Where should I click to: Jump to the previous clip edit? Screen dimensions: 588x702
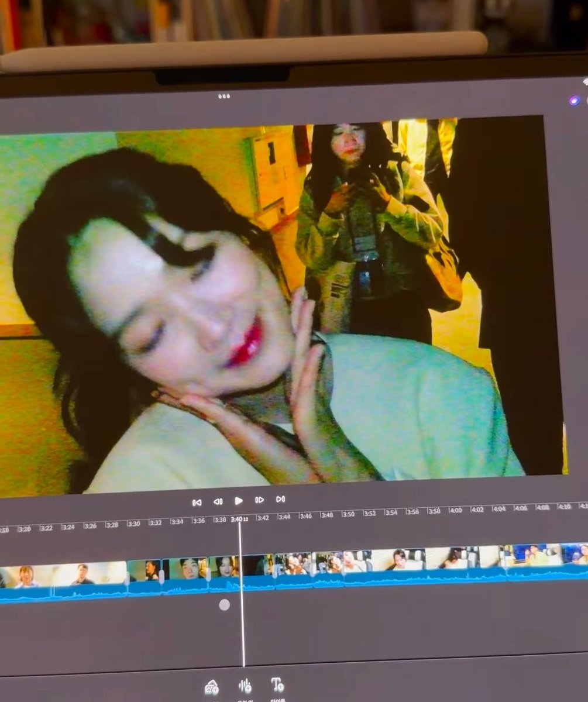pos(197,503)
